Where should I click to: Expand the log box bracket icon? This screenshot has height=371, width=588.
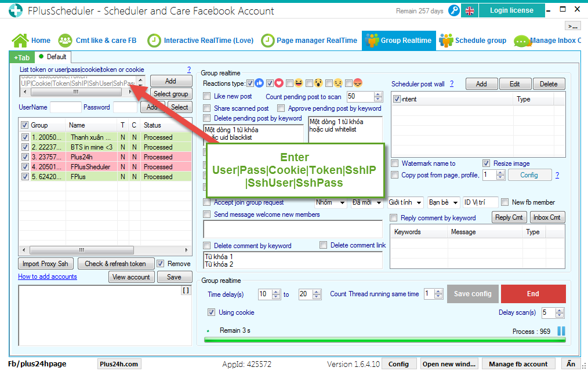186,290
